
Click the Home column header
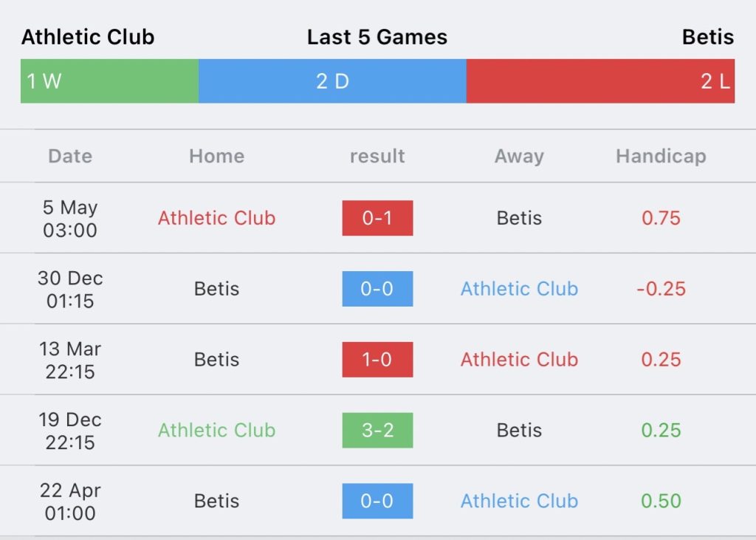coord(216,157)
